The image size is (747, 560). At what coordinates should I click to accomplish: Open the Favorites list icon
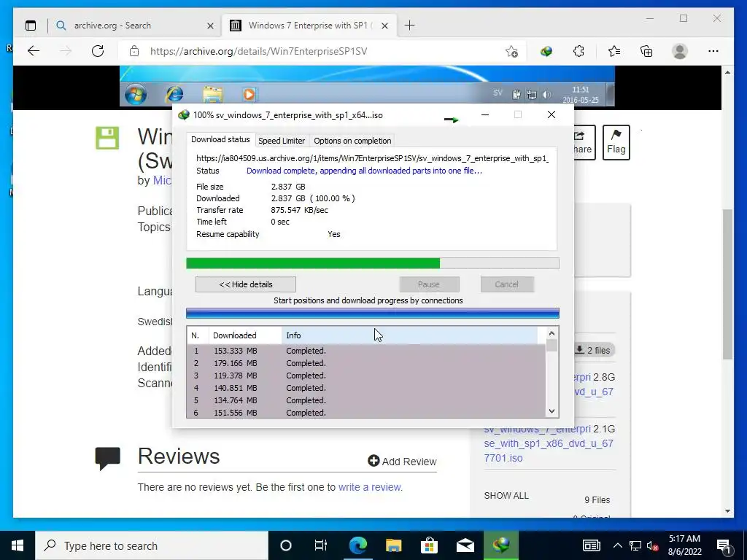pyautogui.click(x=614, y=51)
